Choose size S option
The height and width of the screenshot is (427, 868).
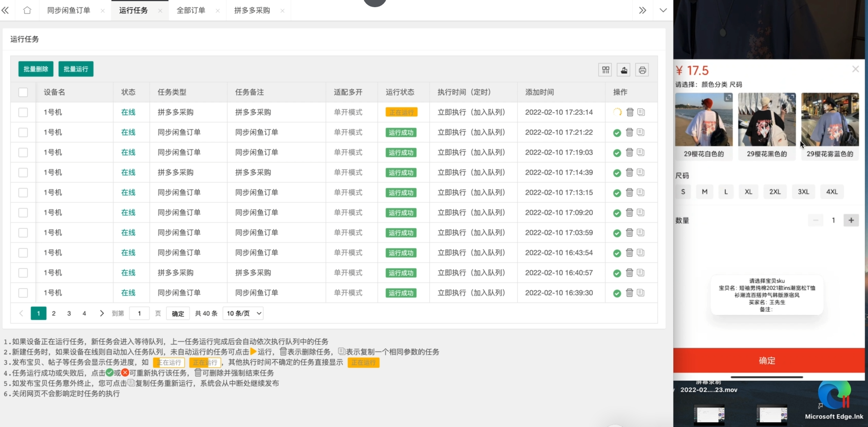[x=683, y=192]
